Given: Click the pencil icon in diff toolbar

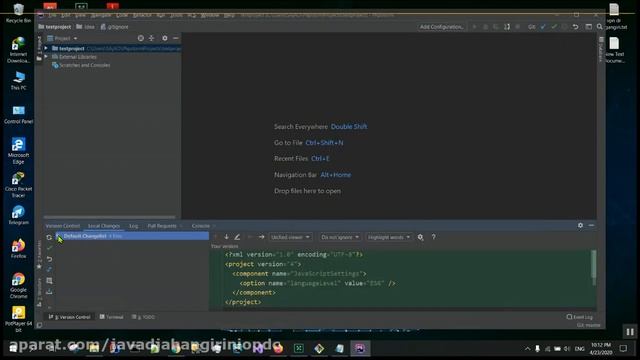Looking at the screenshot, I should click(x=237, y=237).
